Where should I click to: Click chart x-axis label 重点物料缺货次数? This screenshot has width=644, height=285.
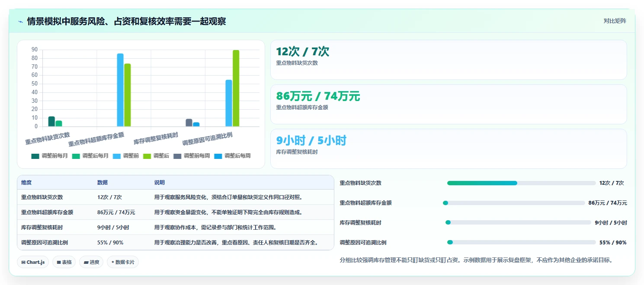pyautogui.click(x=48, y=138)
